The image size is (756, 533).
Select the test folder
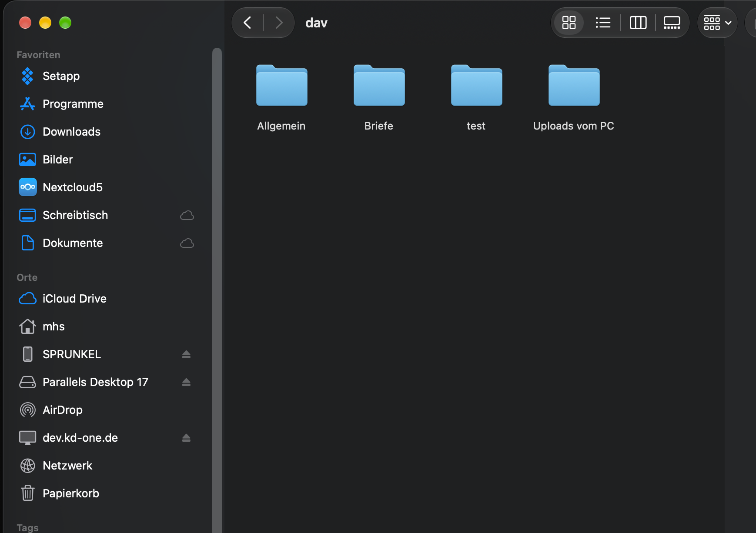pyautogui.click(x=476, y=98)
